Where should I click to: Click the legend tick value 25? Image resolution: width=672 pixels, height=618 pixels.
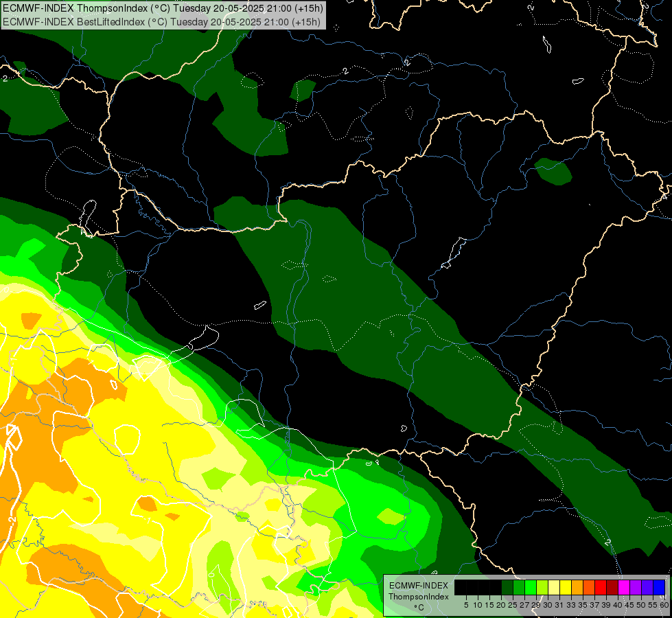(513, 605)
